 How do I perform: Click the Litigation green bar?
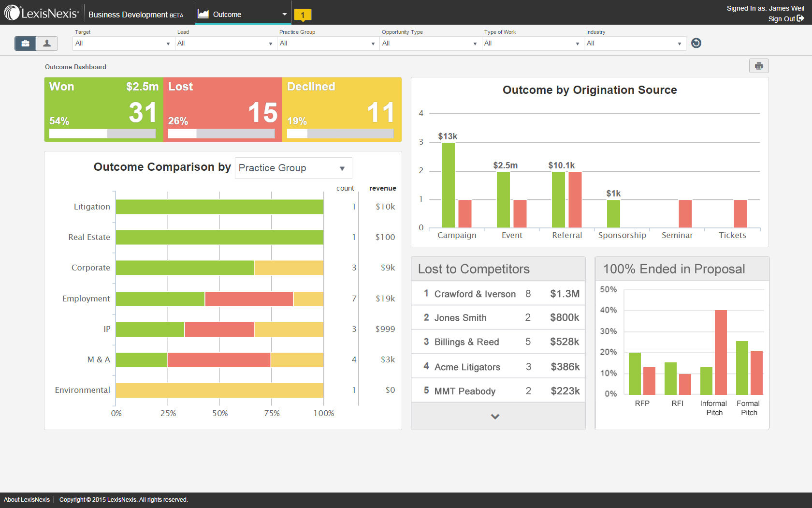tap(219, 207)
